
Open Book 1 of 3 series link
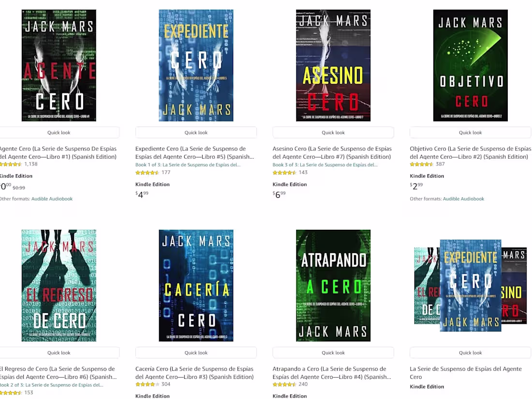[x=188, y=165]
